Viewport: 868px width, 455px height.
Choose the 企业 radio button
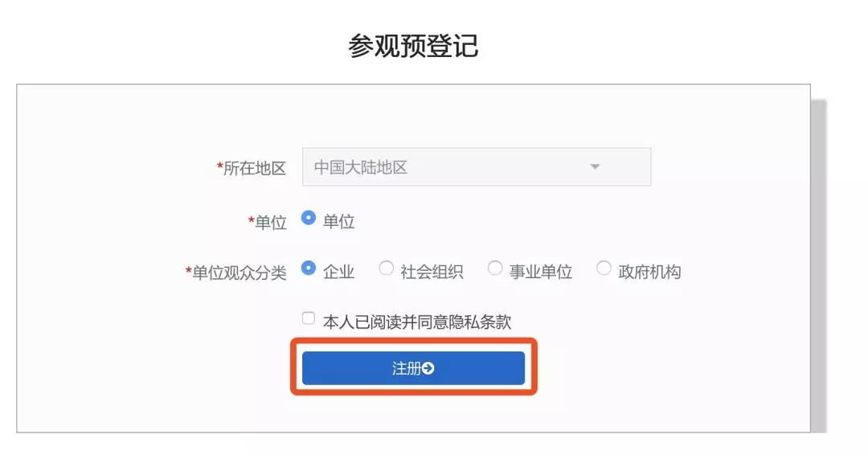308,268
